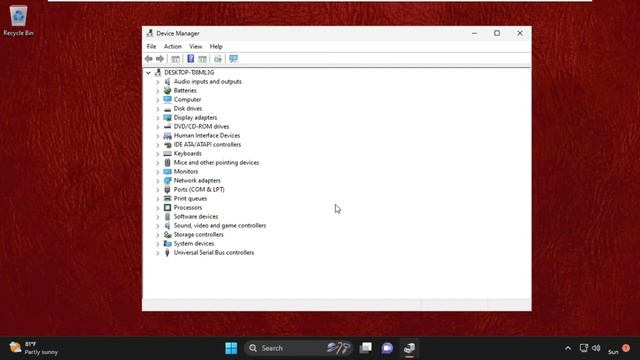
Task: Expand IDE ATA/ATAPI controllers node
Action: [x=158, y=144]
